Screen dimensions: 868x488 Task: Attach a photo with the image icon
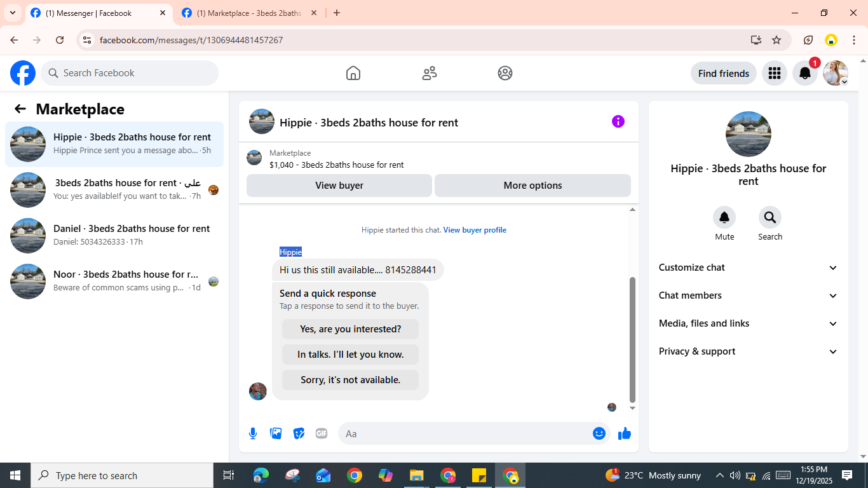(276, 433)
